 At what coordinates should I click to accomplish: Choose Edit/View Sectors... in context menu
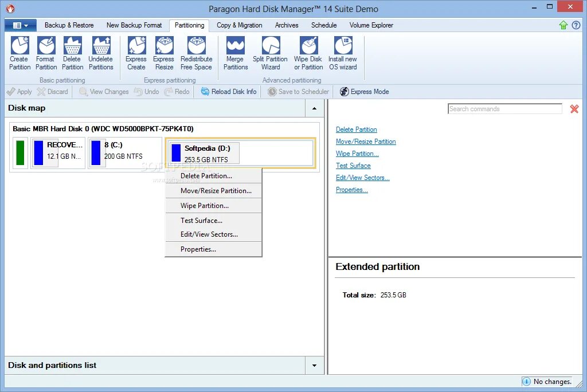pyautogui.click(x=213, y=234)
